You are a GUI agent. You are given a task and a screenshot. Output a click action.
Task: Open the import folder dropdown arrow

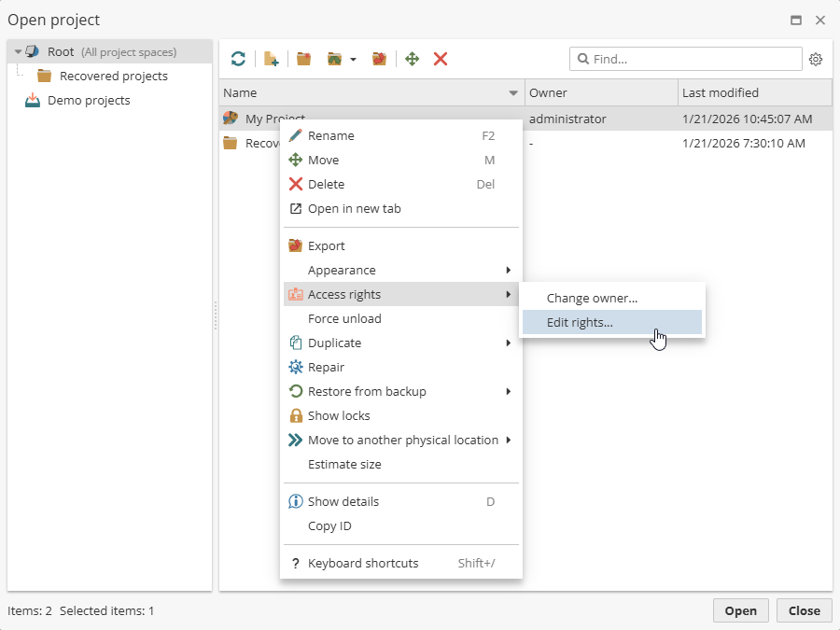(354, 60)
